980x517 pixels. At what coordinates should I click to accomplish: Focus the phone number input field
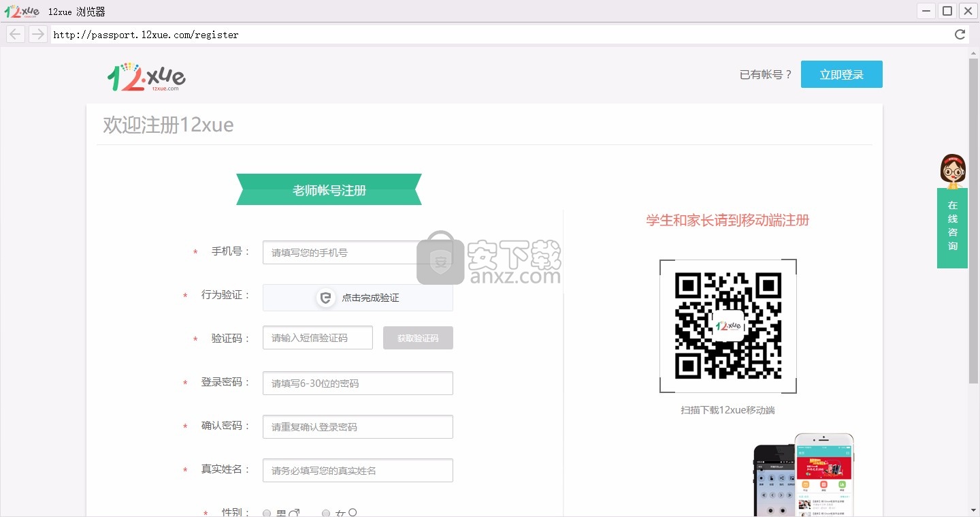(358, 252)
